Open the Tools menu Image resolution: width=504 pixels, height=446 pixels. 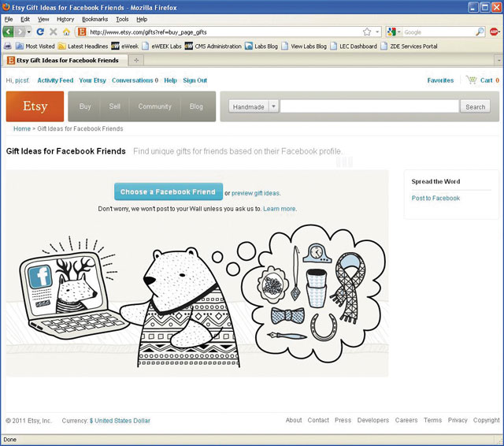pyautogui.click(x=122, y=19)
